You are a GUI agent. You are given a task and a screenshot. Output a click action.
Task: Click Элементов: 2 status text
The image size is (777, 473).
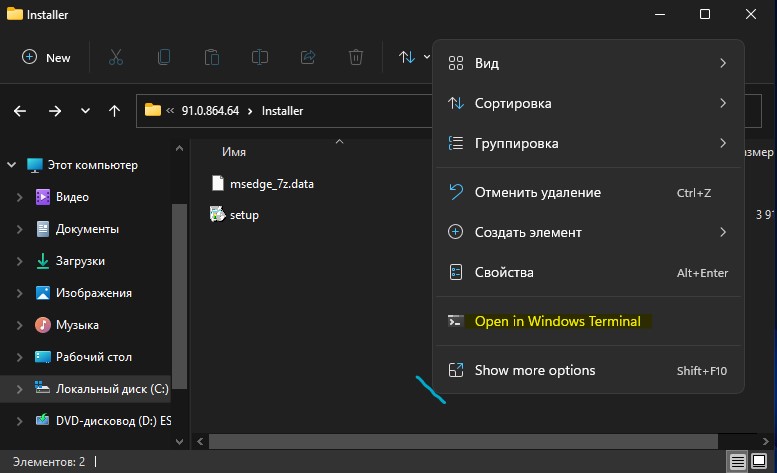click(49, 462)
